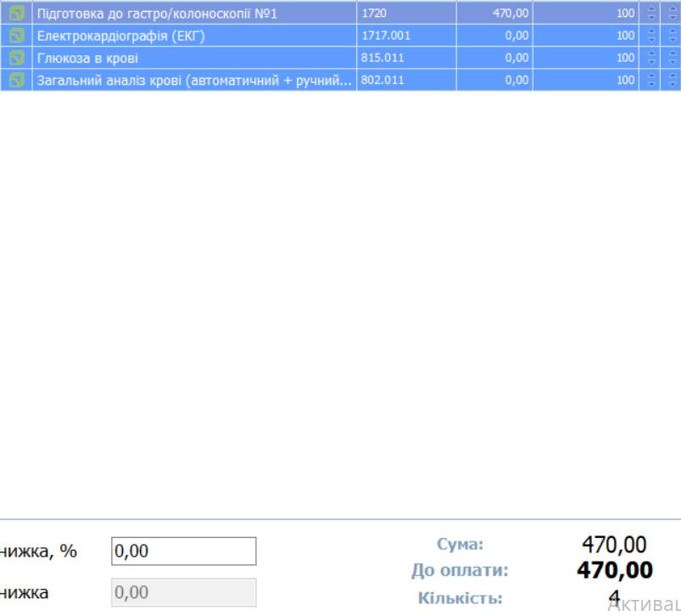Click the Сума total value 470,00
The width and height of the screenshot is (681, 616).
click(x=614, y=545)
